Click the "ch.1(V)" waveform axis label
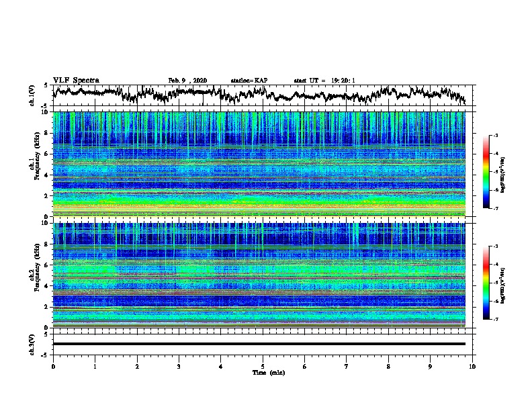The image size is (532, 411). tap(32, 95)
